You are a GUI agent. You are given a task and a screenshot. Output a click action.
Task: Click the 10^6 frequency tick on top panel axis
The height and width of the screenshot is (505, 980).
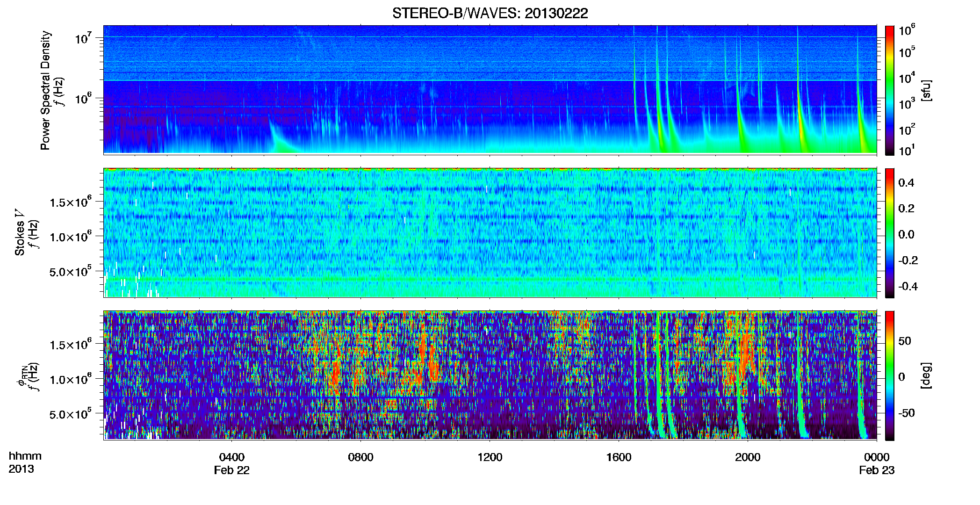pos(83,98)
